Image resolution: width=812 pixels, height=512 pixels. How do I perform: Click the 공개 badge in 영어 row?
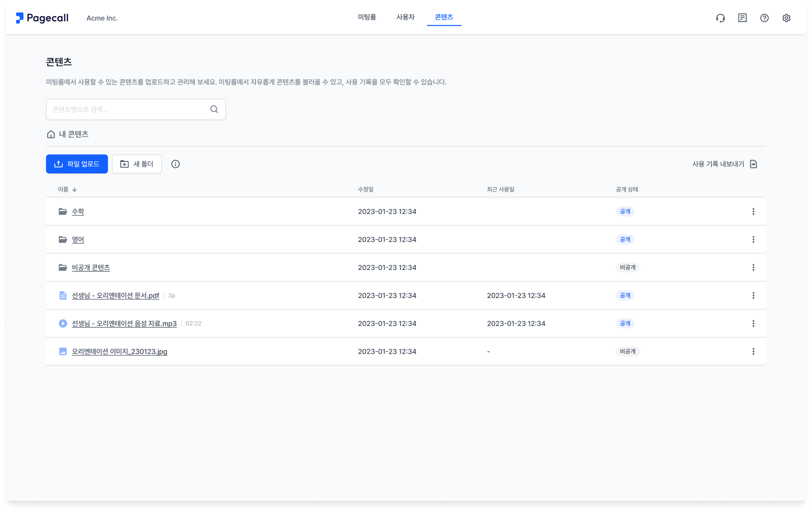point(625,240)
